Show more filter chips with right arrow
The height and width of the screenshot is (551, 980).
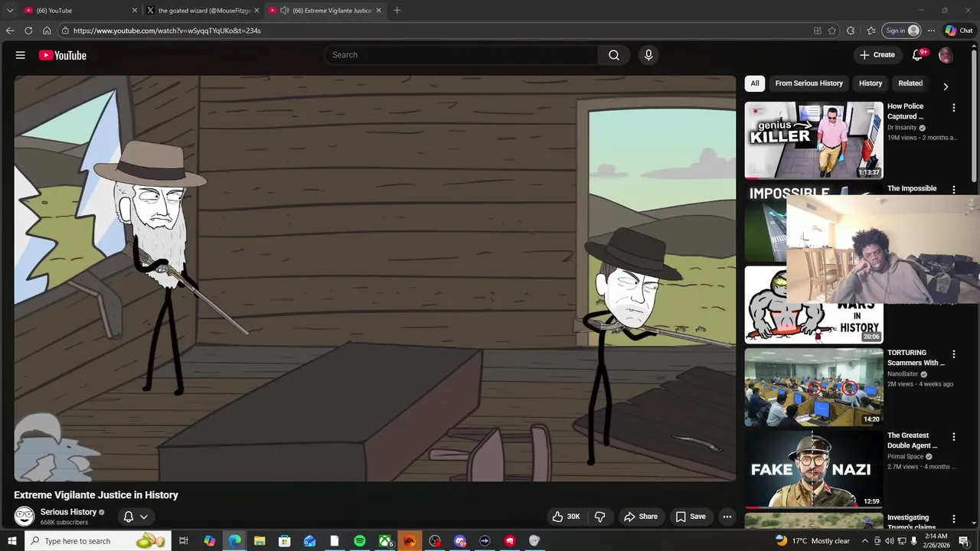[946, 86]
